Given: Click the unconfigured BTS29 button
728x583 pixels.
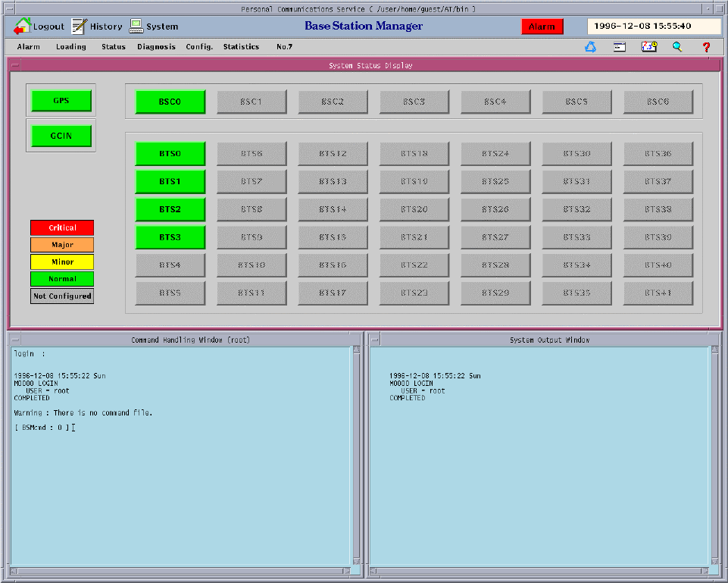Looking at the screenshot, I should (x=495, y=293).
